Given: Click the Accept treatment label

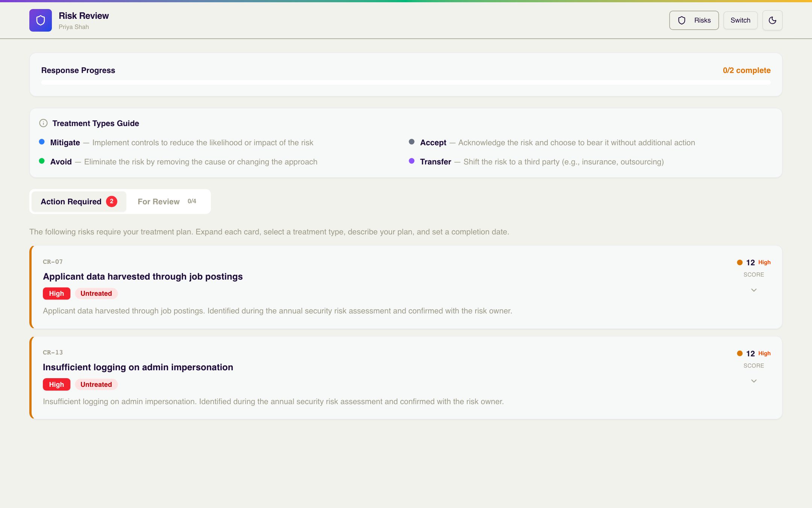Looking at the screenshot, I should pos(433,143).
